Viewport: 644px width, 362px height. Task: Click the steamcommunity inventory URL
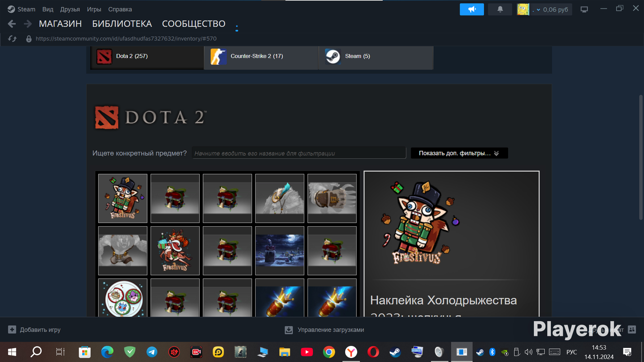point(126,39)
